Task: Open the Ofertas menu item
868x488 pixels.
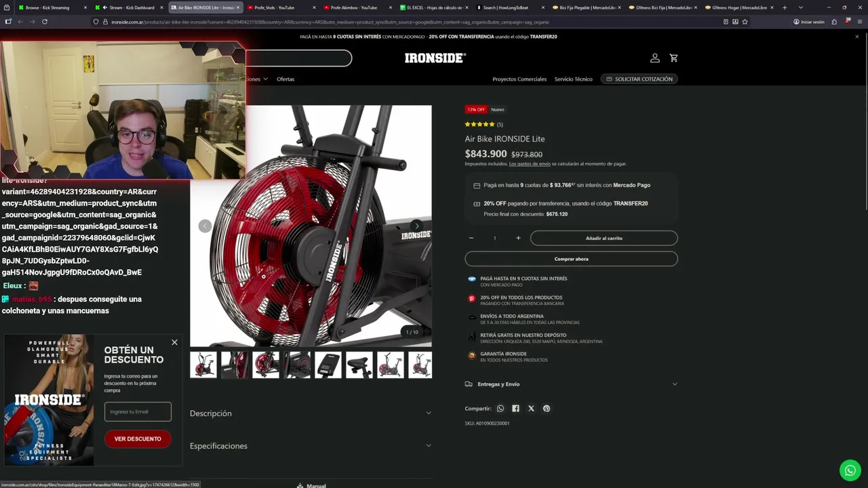Action: click(x=285, y=79)
